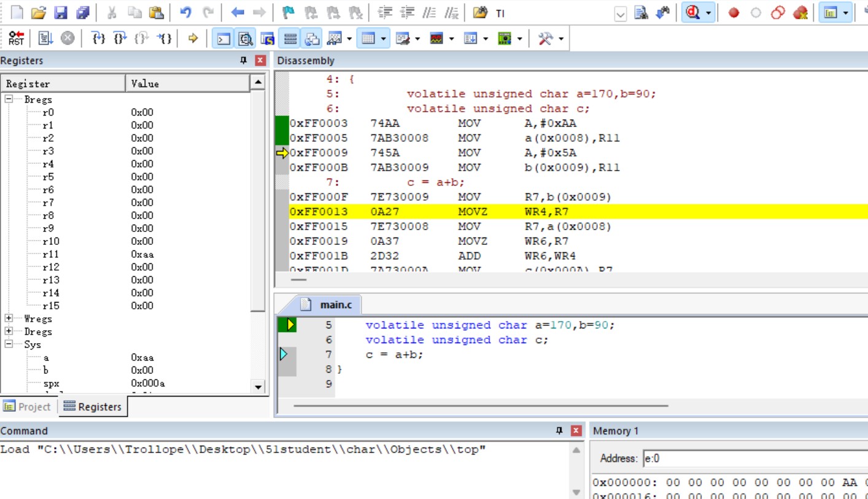This screenshot has height=499, width=868.
Task: Toggle the Command window
Action: 223,39
